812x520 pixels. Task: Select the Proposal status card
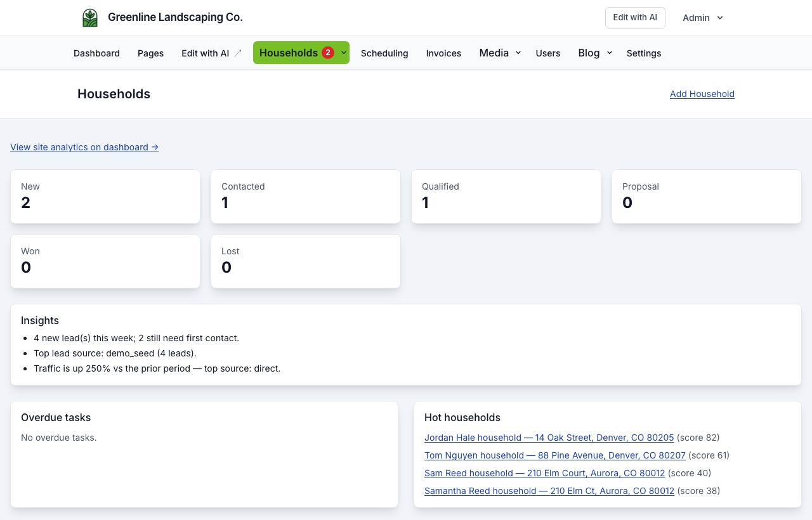(x=707, y=197)
